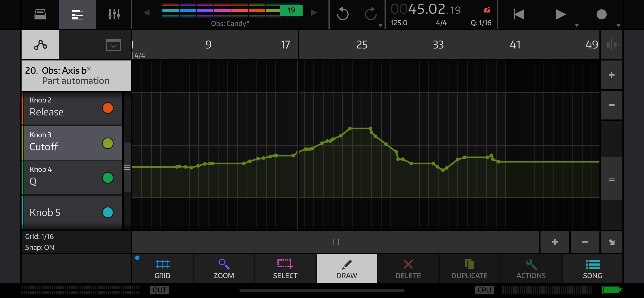Click bar 9 on the timeline ruler
644x298 pixels.
pos(208,45)
